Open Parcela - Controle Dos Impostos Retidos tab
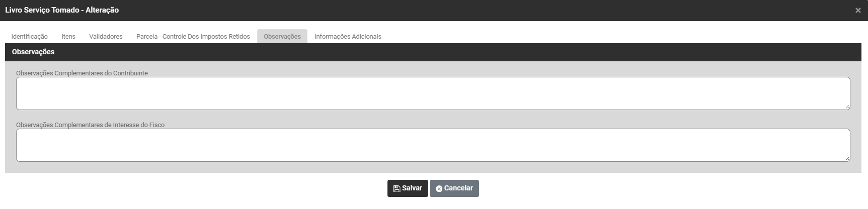868x209 pixels. pyautogui.click(x=193, y=37)
